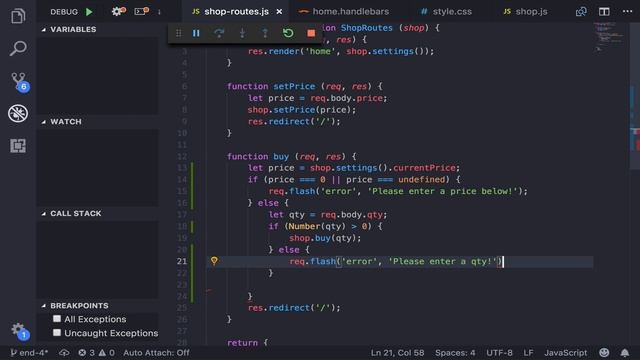Toggle the Uncaught Exceptions breakpoint checkbox

(57, 333)
